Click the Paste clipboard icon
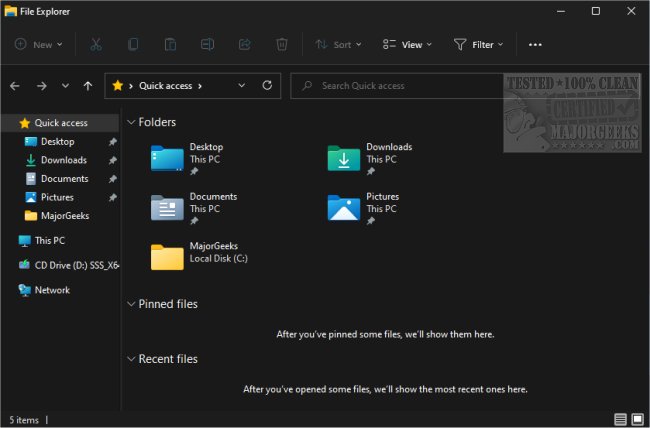This screenshot has width=650, height=428. tap(170, 44)
